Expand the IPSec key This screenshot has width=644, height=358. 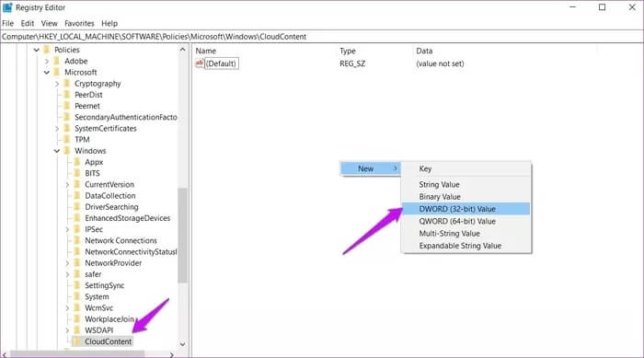67,230
